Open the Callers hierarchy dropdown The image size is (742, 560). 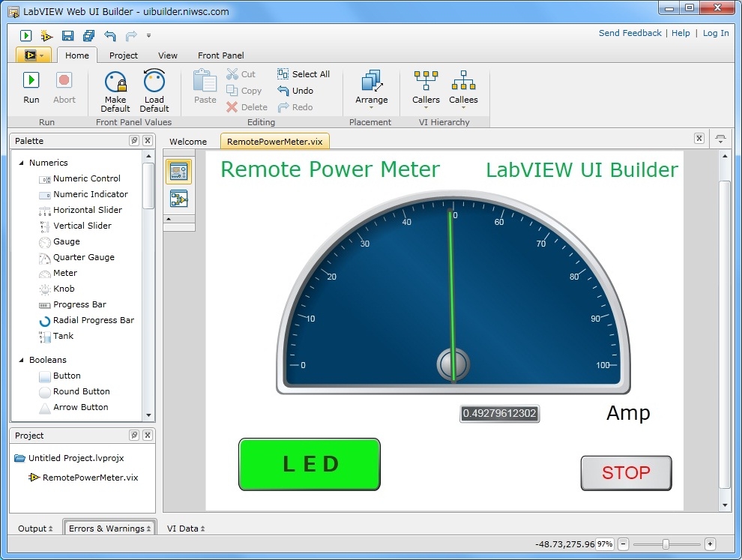point(426,89)
